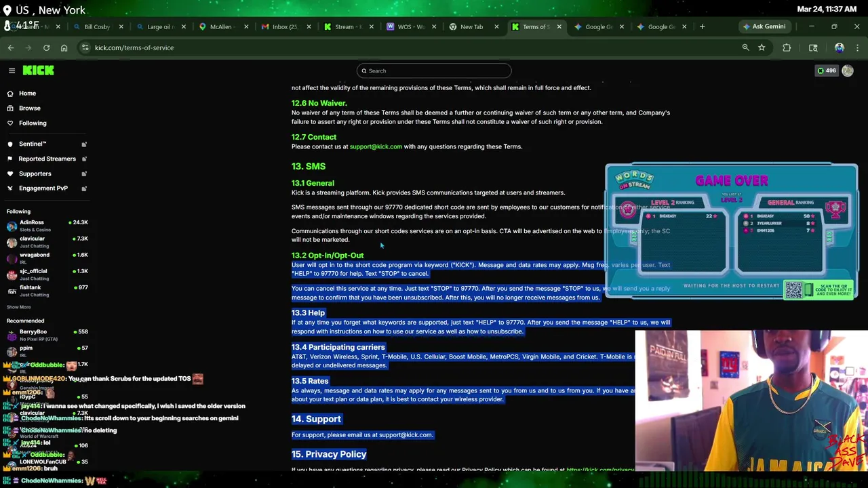Click the zoom magnifier icon in address bar
Image resolution: width=868 pixels, height=488 pixels.
pyautogui.click(x=745, y=47)
